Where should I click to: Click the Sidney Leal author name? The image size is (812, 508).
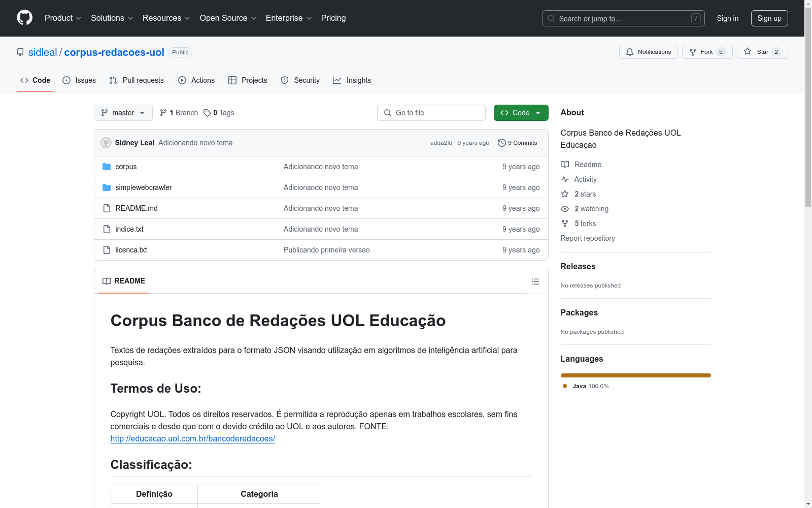(x=134, y=143)
